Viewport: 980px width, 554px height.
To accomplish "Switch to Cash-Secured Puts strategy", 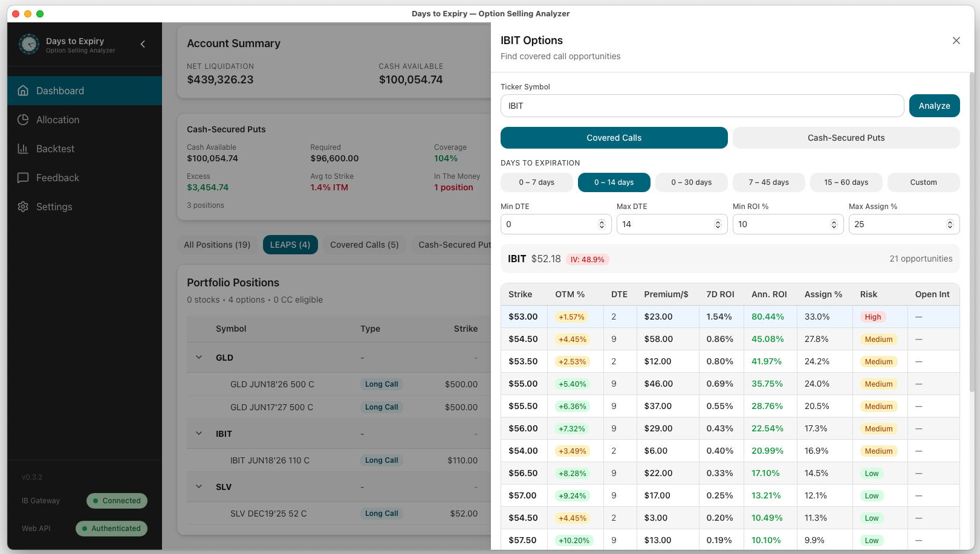I will 846,138.
